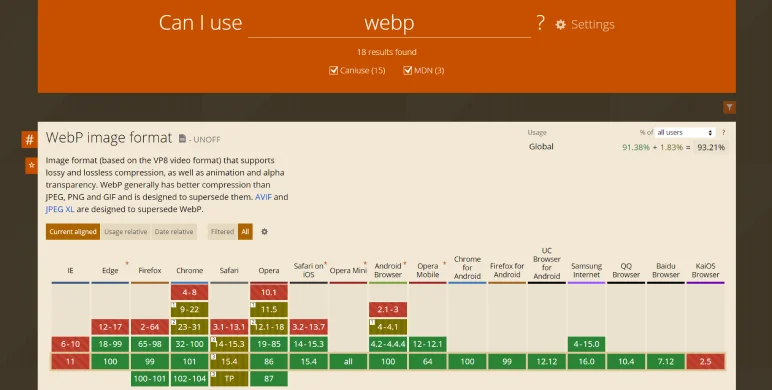This screenshot has height=390, width=772.
Task: Expand the Chrome 4-8 version cell
Action: 190,292
